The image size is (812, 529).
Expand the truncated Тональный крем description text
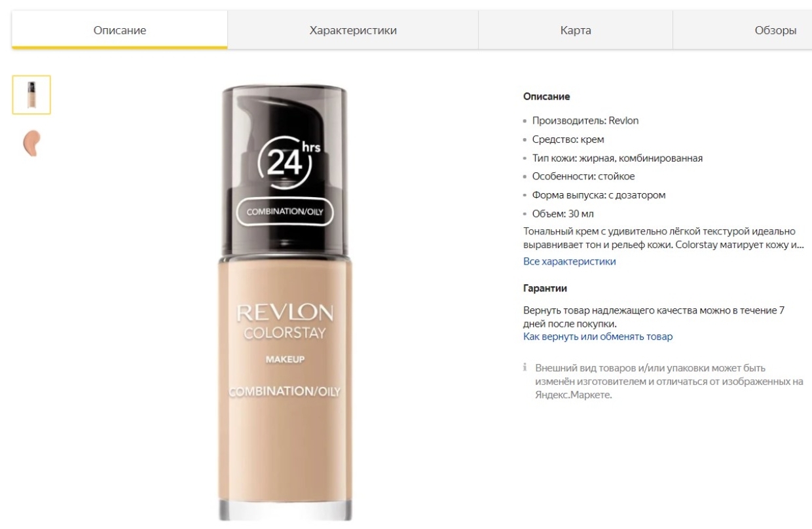click(663, 238)
